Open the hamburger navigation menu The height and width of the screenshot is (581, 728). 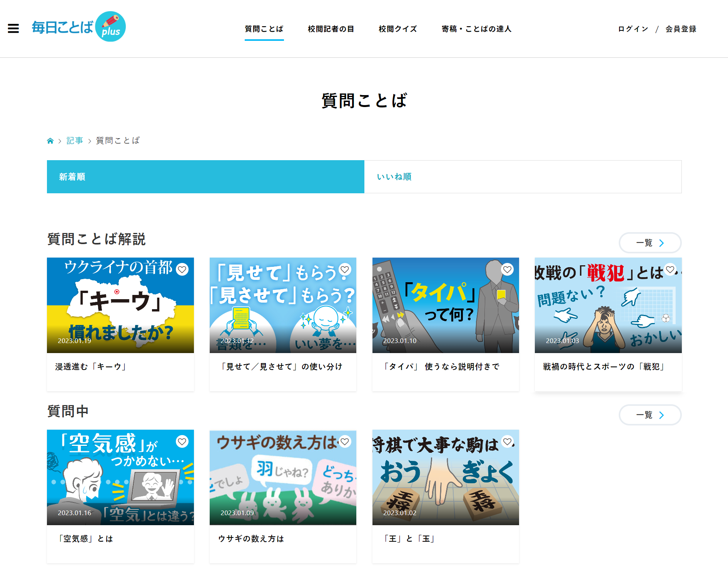click(13, 29)
